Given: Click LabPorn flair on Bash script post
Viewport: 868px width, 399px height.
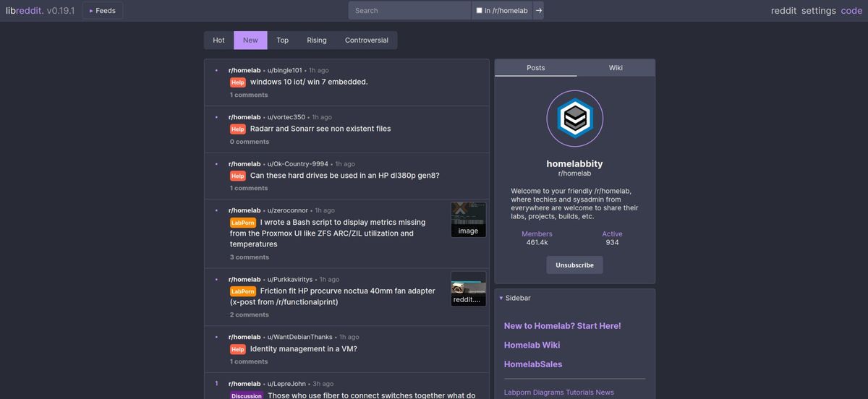Looking at the screenshot, I should tap(243, 223).
